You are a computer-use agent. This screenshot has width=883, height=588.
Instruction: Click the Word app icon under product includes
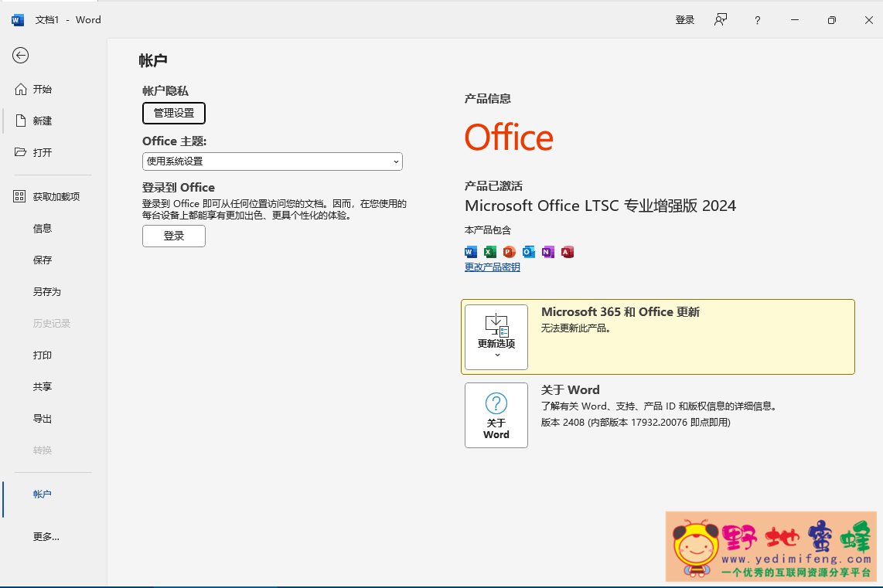click(471, 252)
